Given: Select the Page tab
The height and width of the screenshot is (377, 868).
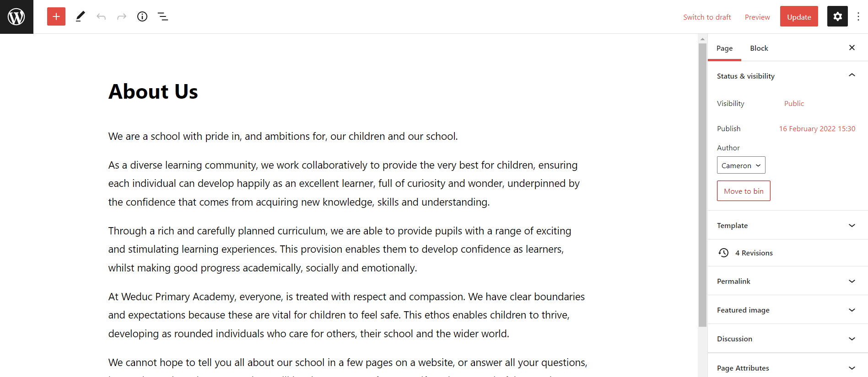Looking at the screenshot, I should click(724, 48).
